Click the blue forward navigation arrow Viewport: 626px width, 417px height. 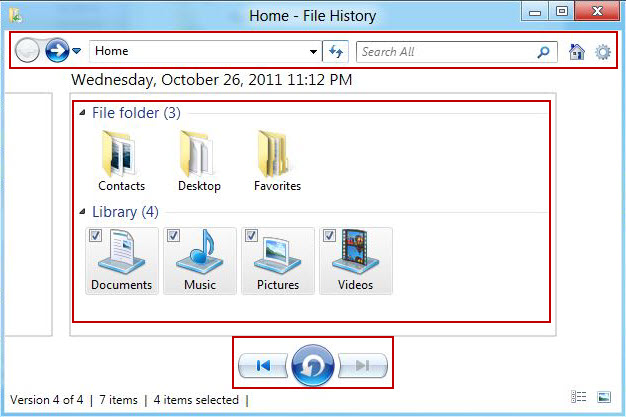[57, 50]
